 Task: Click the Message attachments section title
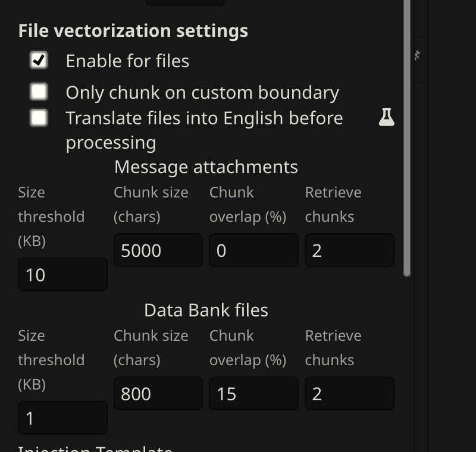tap(206, 167)
